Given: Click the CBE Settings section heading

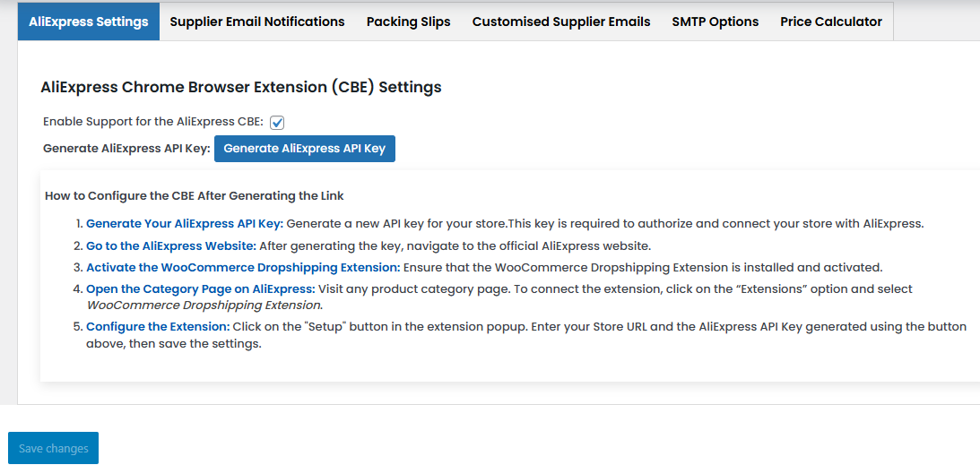Looking at the screenshot, I should 241,88.
